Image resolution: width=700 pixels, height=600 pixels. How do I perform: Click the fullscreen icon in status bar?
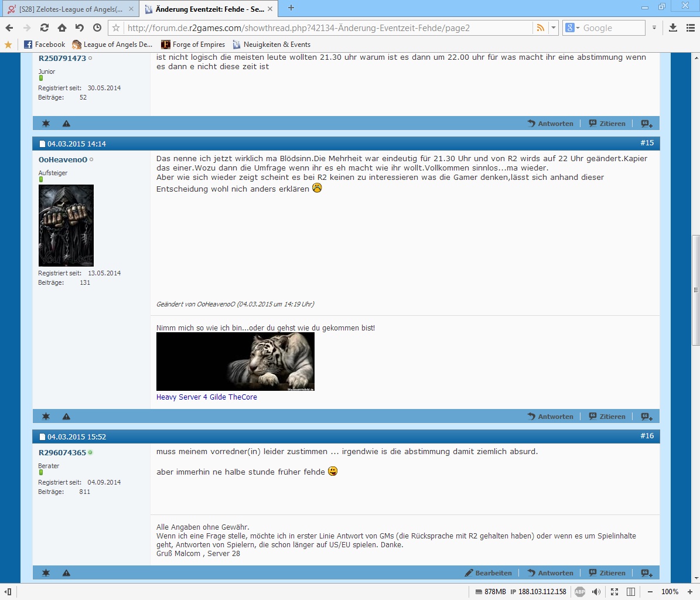(614, 592)
